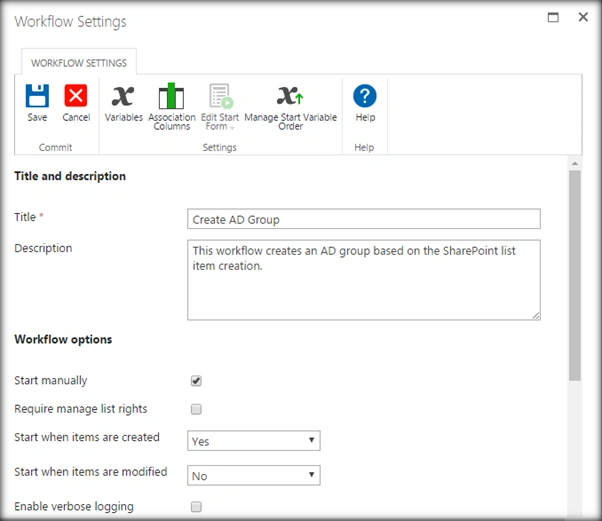The image size is (602, 521).
Task: Click the Commit group label
Action: (x=55, y=147)
